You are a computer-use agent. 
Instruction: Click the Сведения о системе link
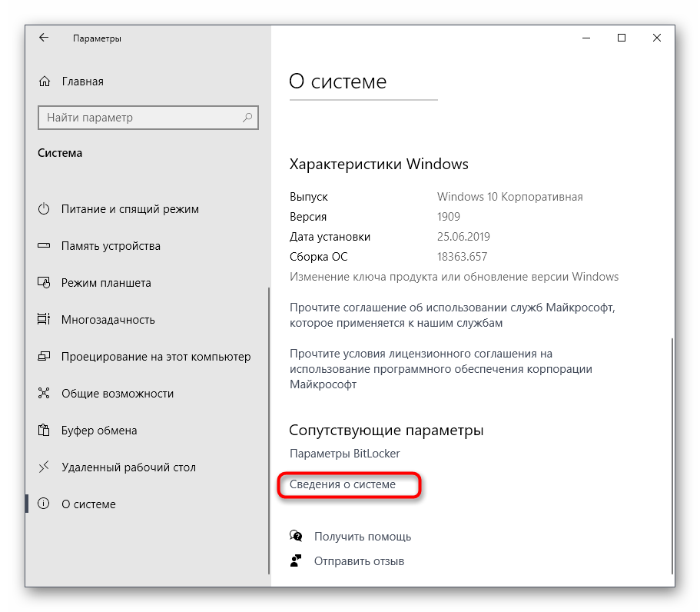[x=343, y=484]
